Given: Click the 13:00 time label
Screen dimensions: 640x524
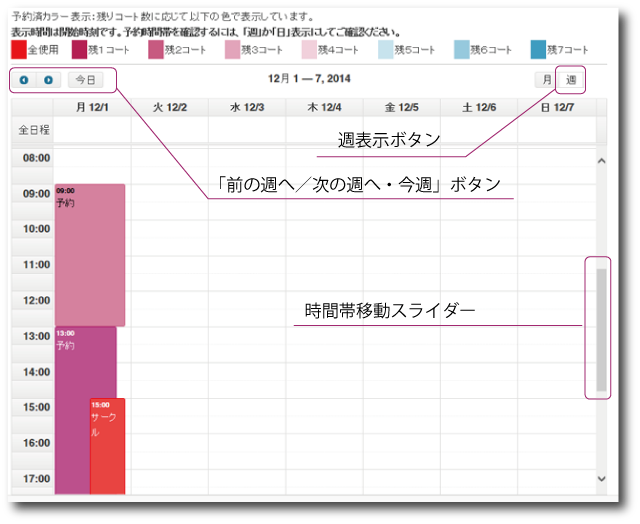Looking at the screenshot, I should [x=36, y=336].
